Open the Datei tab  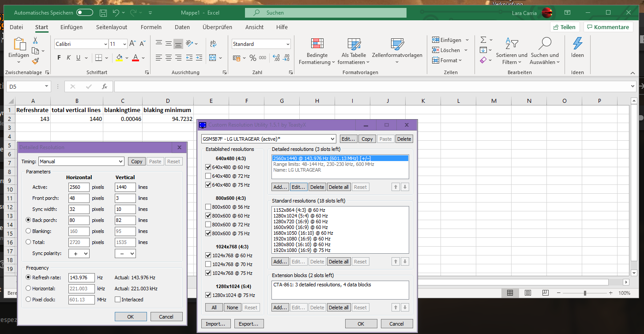pyautogui.click(x=16, y=27)
